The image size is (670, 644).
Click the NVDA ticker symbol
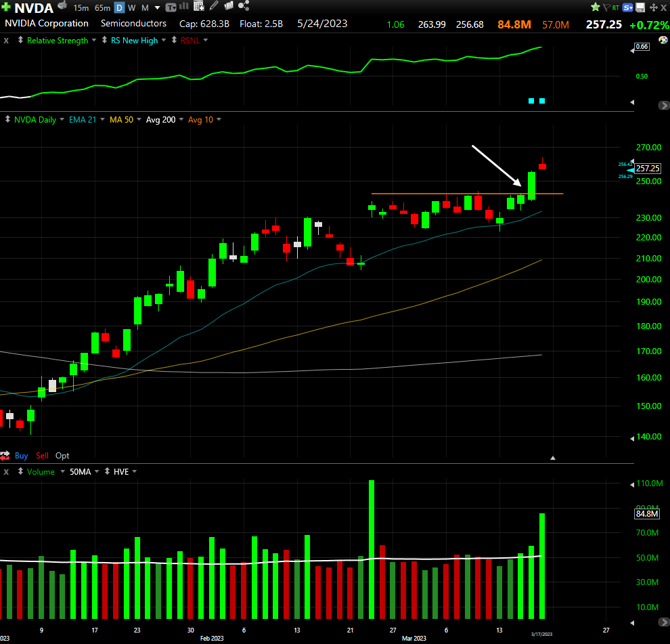pyautogui.click(x=34, y=7)
